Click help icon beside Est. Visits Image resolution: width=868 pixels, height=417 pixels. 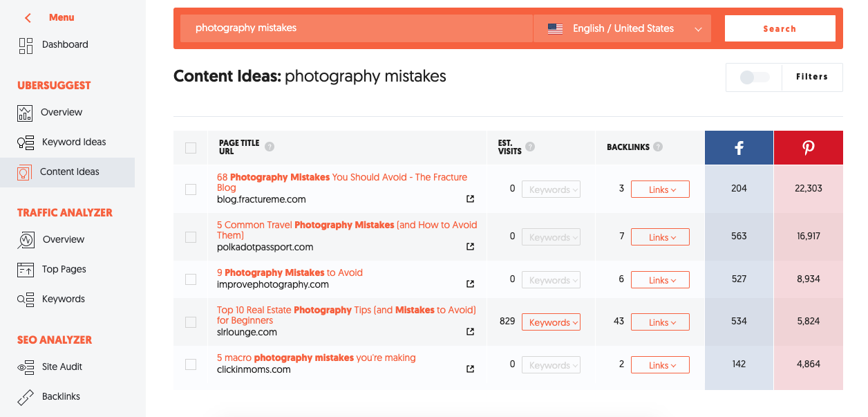[529, 147]
